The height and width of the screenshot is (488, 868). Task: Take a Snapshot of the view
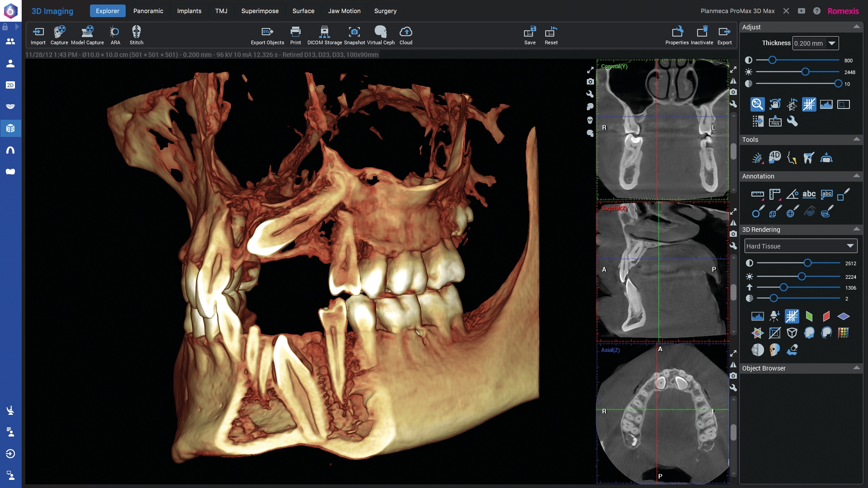354,35
